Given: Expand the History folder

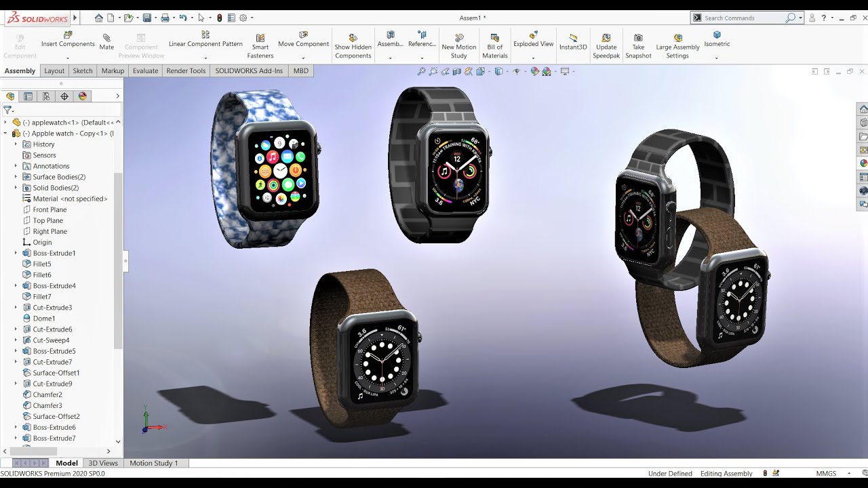Looking at the screenshot, I should pos(16,144).
